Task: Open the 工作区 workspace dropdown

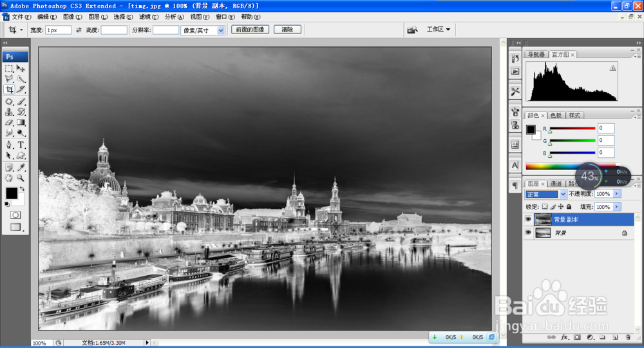Action: (438, 29)
